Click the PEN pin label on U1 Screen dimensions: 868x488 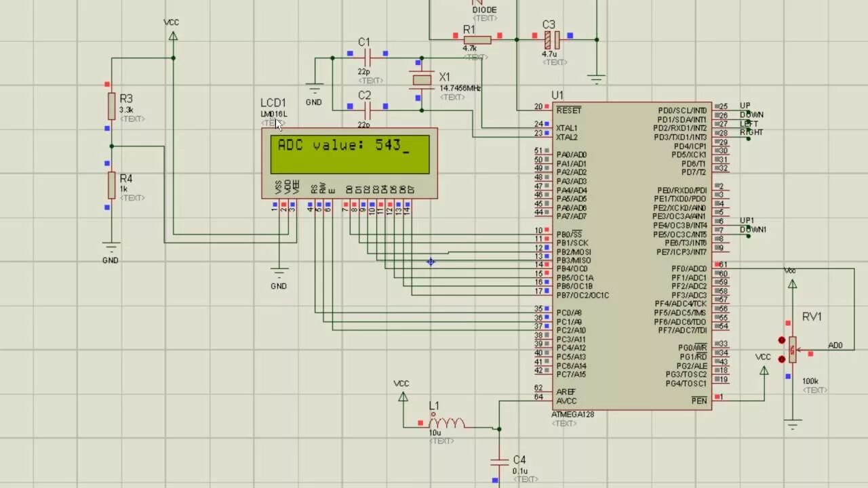pyautogui.click(x=699, y=401)
